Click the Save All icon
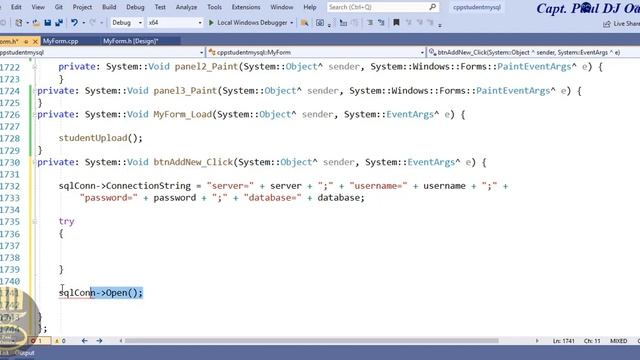Image resolution: width=640 pixels, height=360 pixels. (59, 23)
